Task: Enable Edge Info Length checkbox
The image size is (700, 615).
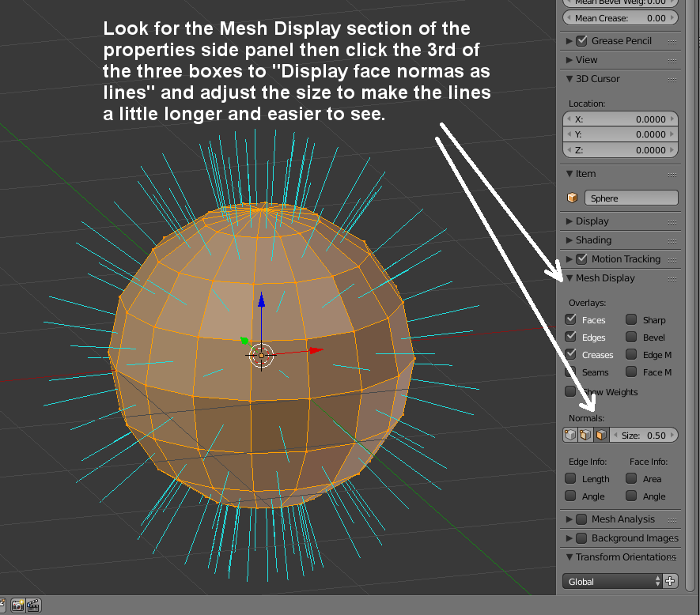Action: point(570,478)
